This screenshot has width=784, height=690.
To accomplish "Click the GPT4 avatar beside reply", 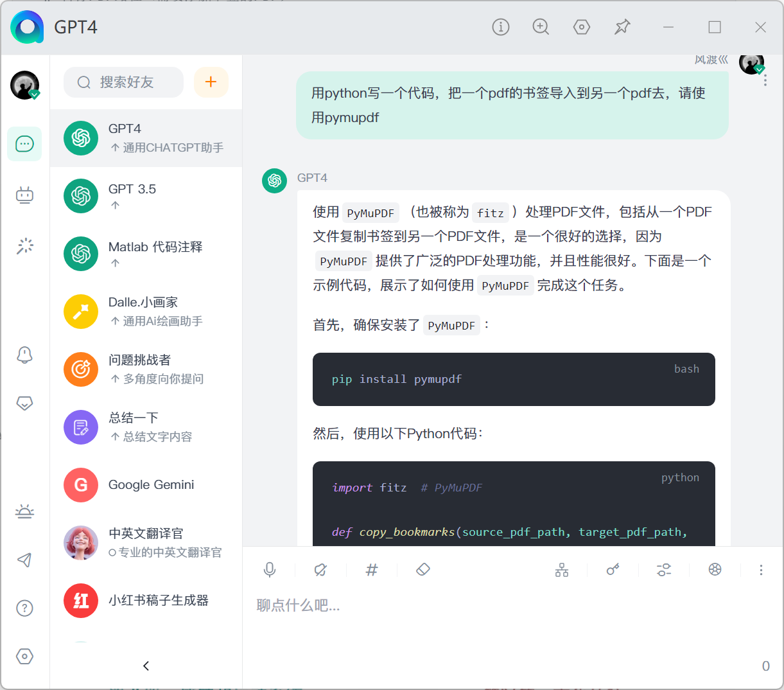I will point(275,181).
